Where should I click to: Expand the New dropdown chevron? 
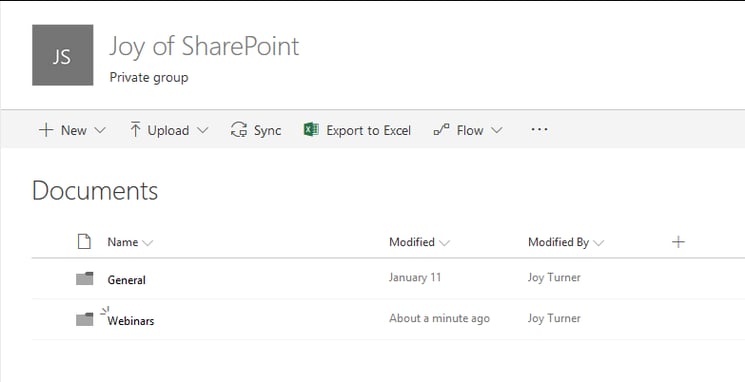click(x=100, y=130)
